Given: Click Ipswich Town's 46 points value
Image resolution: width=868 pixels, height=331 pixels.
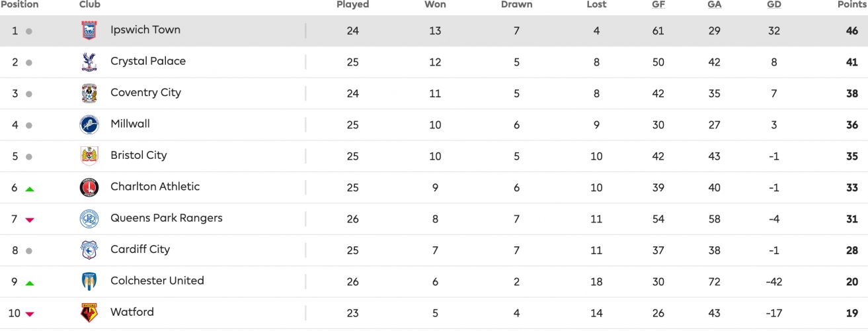Looking at the screenshot, I should coord(851,31).
